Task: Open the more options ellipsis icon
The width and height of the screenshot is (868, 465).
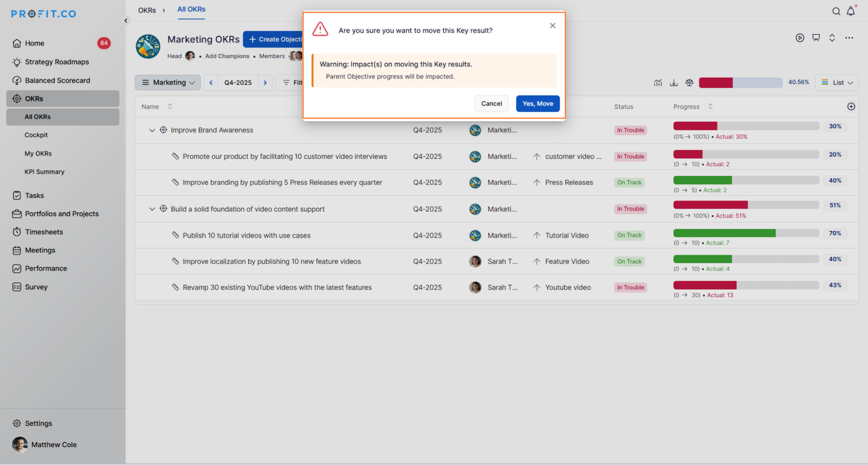Action: [x=849, y=38]
